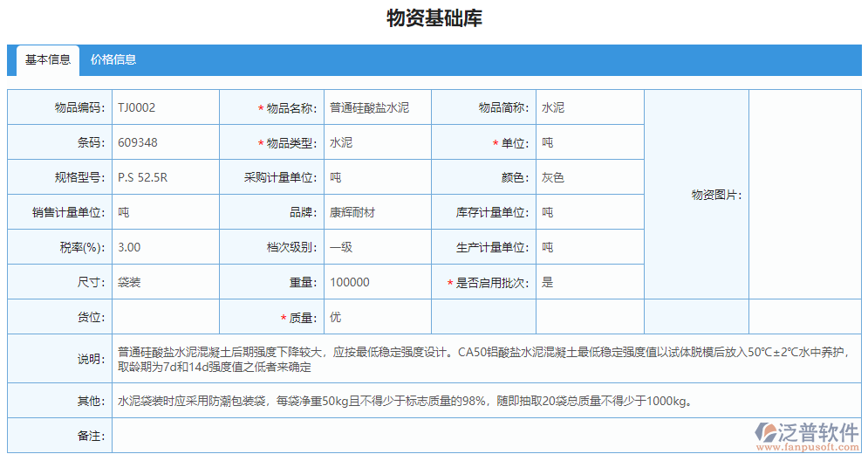Click the 物资图片 upload area
Screen dimensions: 868x461
803,195
